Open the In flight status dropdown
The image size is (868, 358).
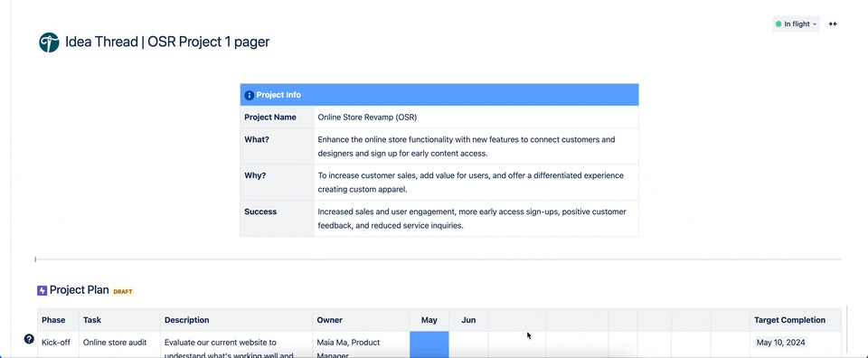796,24
